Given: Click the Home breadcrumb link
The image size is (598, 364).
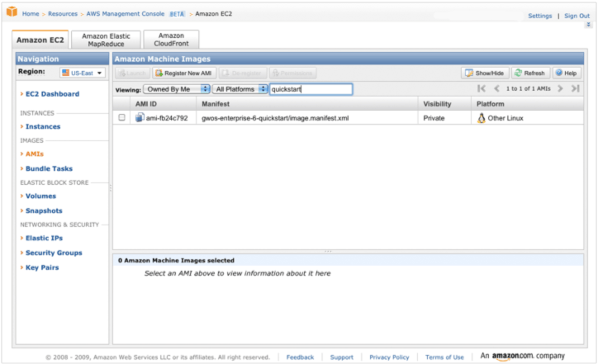Looking at the screenshot, I should 31,14.
